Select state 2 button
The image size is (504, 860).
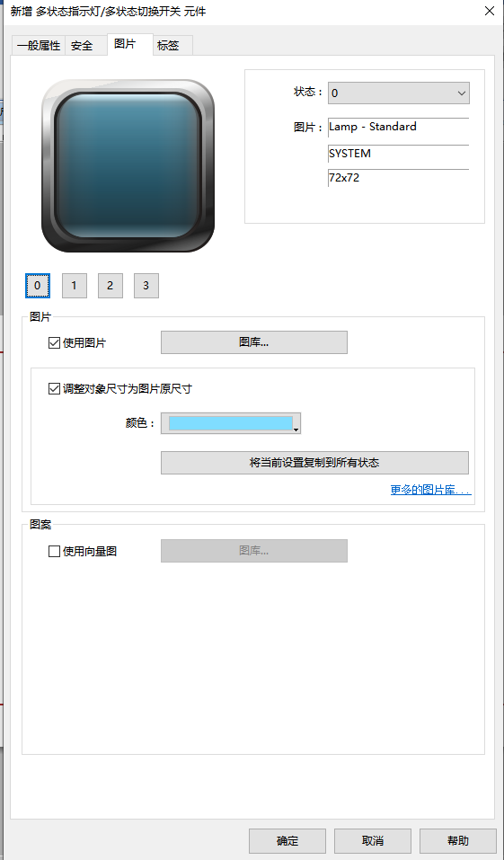coord(111,285)
